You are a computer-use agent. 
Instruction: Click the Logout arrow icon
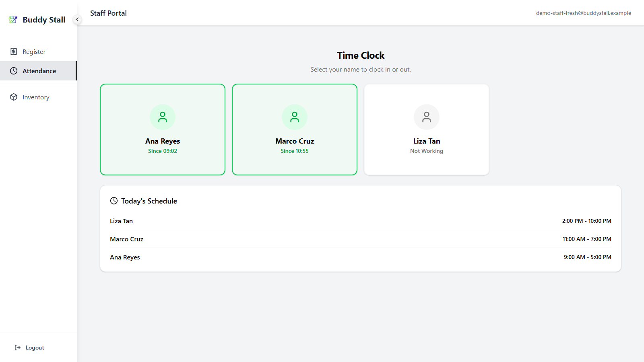[18, 348]
